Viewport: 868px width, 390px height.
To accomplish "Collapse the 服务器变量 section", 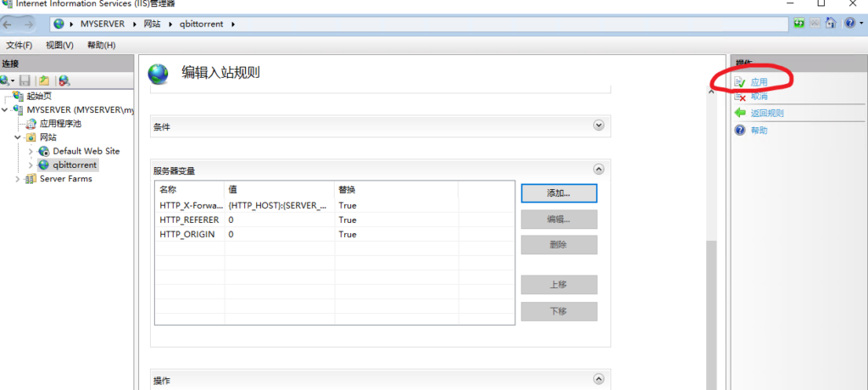I will 598,170.
